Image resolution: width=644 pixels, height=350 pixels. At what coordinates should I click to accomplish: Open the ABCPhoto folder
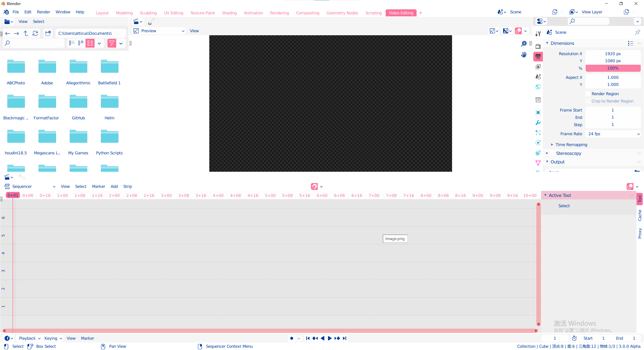pos(16,72)
